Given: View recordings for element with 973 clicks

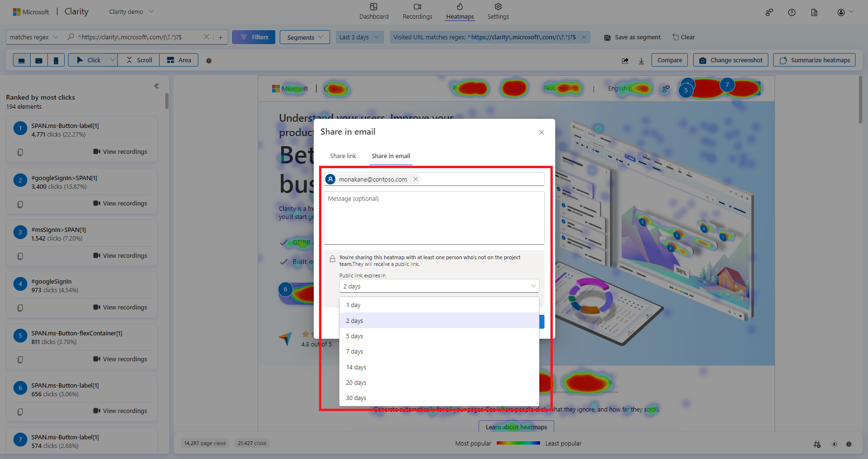Looking at the screenshot, I should tap(120, 307).
